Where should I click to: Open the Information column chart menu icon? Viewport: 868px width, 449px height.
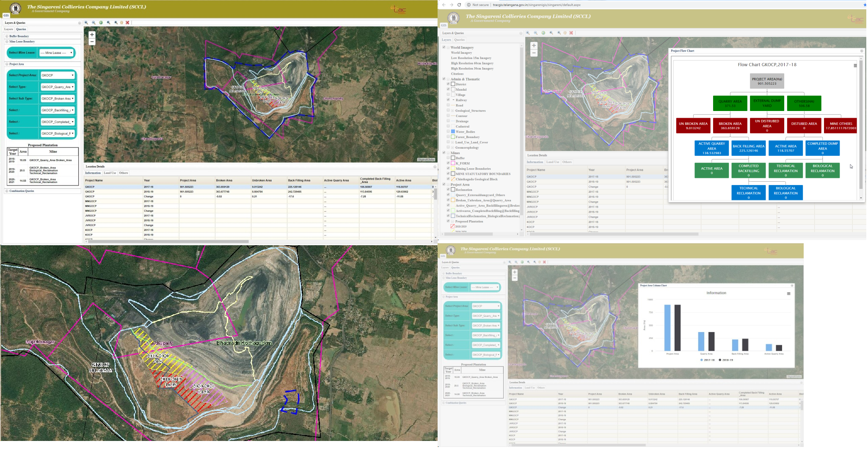pyautogui.click(x=788, y=294)
